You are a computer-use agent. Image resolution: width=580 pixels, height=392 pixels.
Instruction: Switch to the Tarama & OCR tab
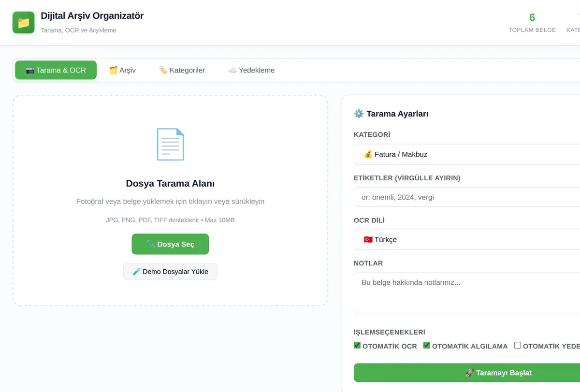click(x=56, y=70)
